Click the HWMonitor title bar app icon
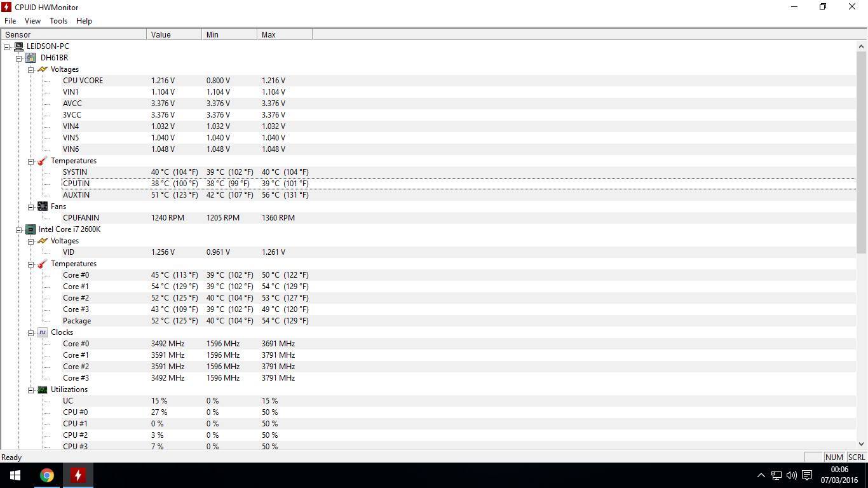Image resolution: width=868 pixels, height=488 pixels. click(6, 7)
